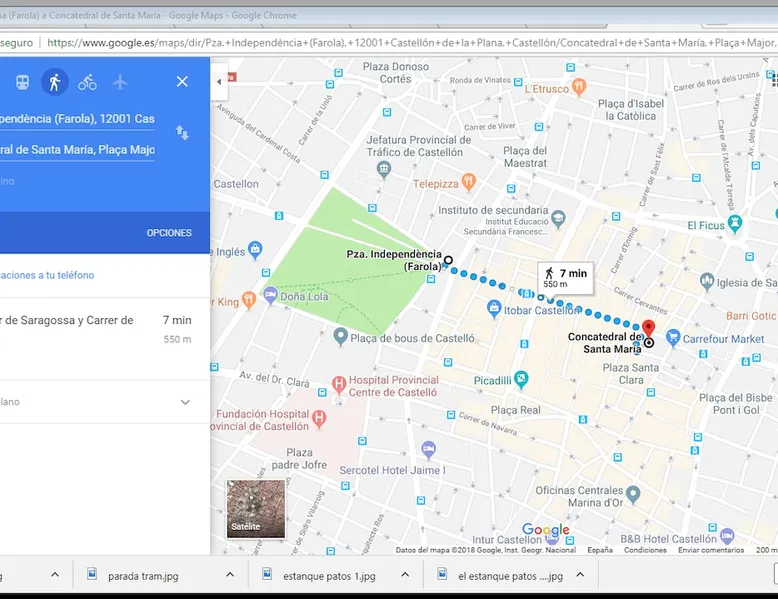Image resolution: width=778 pixels, height=599 pixels.
Task: Click the Plaza Donoso Cortés label
Action: tap(395, 72)
